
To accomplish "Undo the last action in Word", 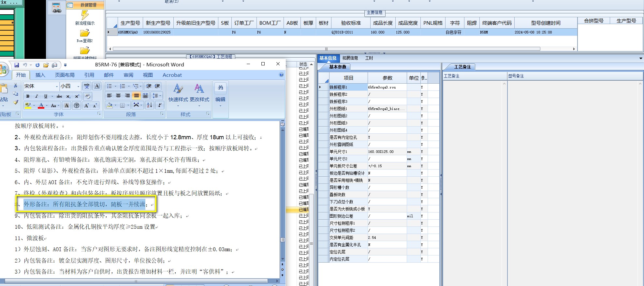I will [25, 65].
